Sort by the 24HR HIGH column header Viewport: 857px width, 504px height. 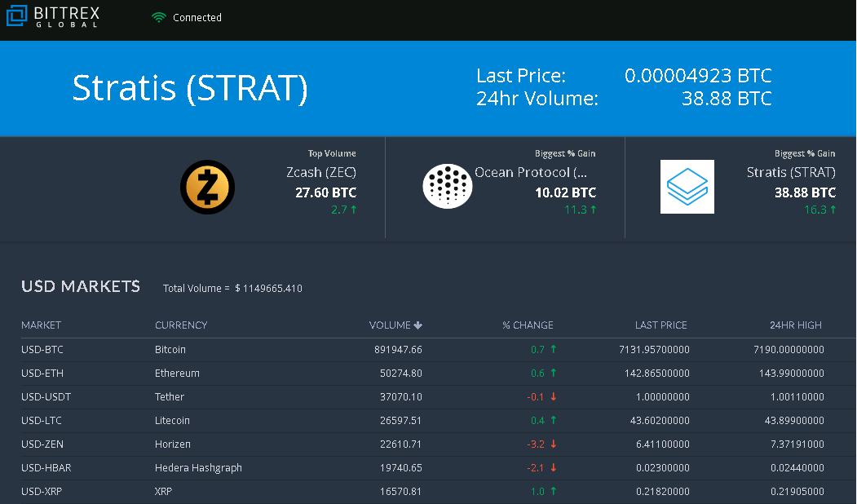click(796, 325)
